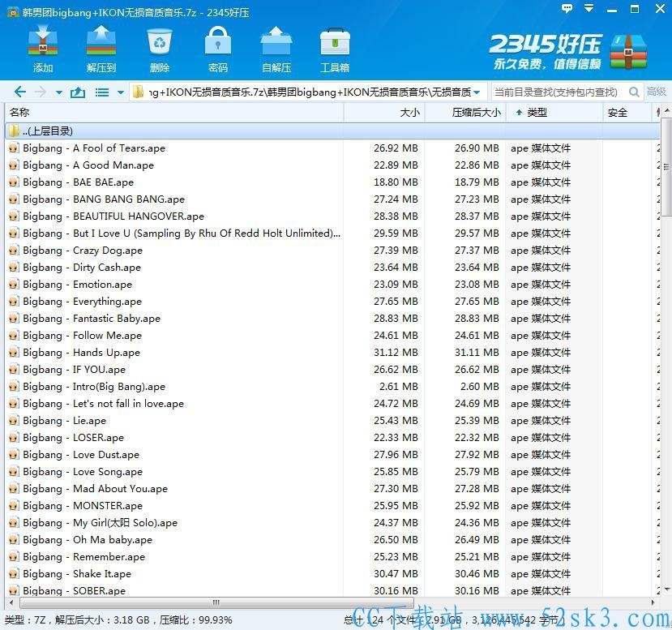The height and width of the screenshot is (630, 672).
Task: Click file icon of MONSTER.ape
Action: click(x=14, y=506)
